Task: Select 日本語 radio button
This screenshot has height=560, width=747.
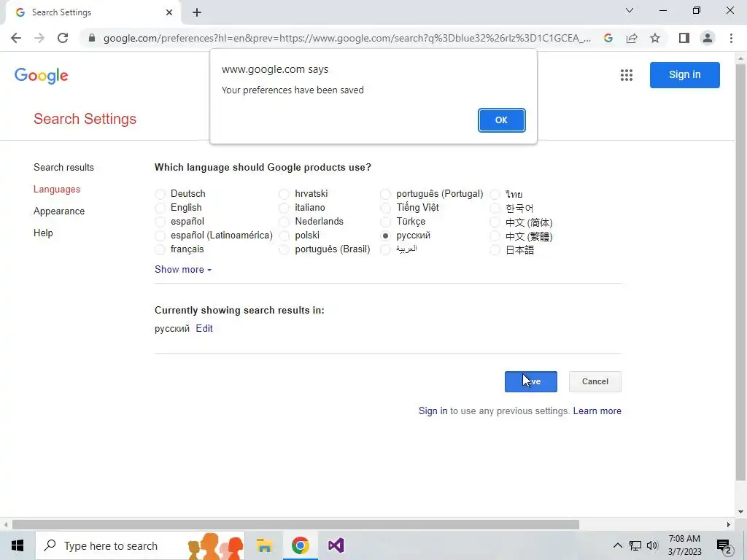Action: pos(495,249)
